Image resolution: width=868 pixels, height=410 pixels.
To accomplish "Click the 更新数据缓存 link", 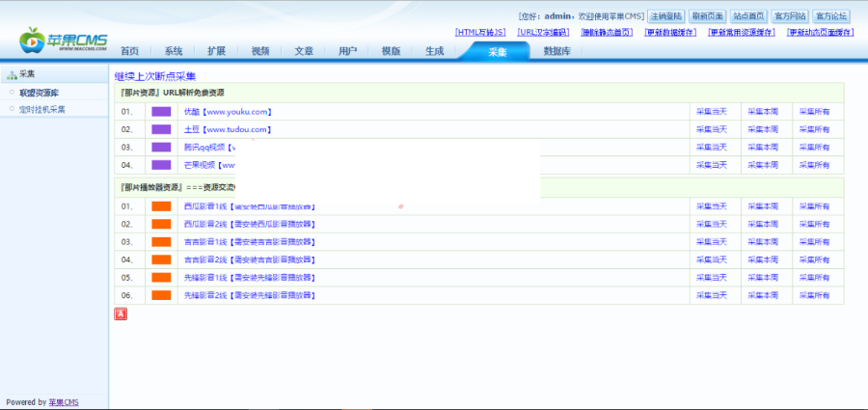I will pyautogui.click(x=669, y=32).
